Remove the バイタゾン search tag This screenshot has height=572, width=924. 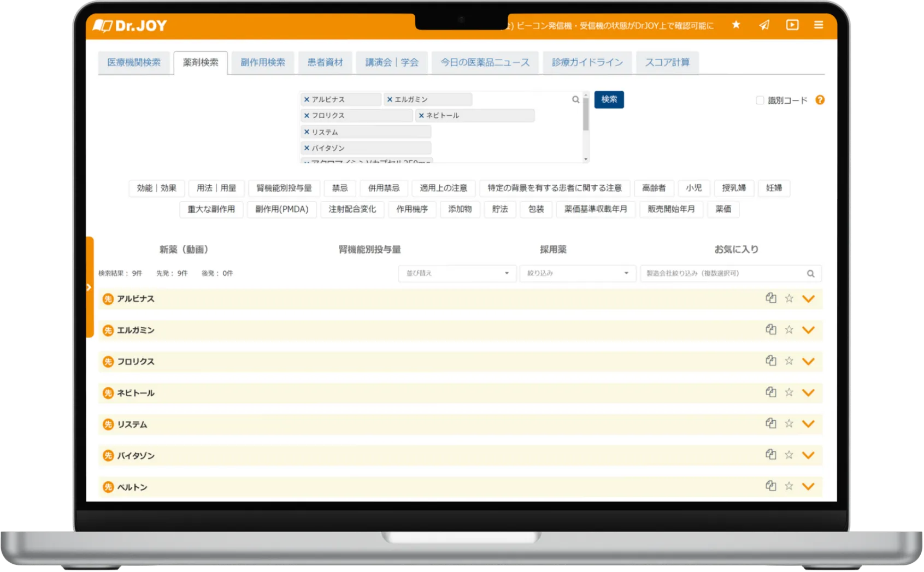tap(307, 148)
